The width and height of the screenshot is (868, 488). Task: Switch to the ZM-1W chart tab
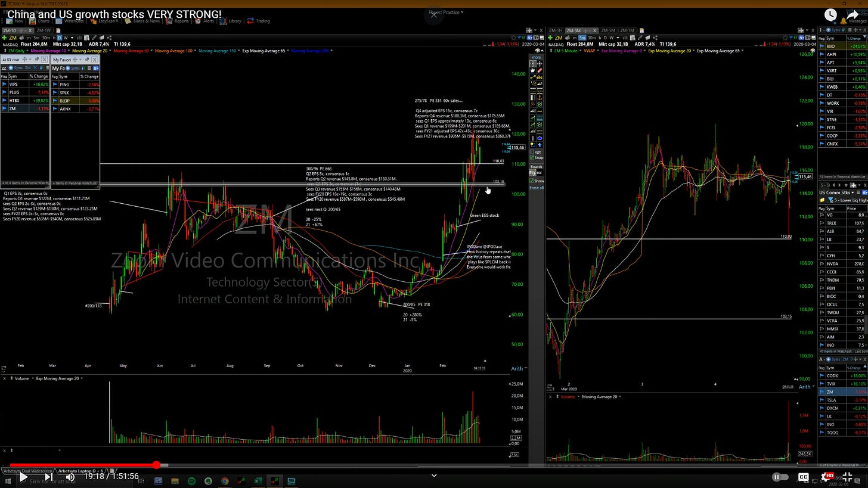(x=44, y=30)
